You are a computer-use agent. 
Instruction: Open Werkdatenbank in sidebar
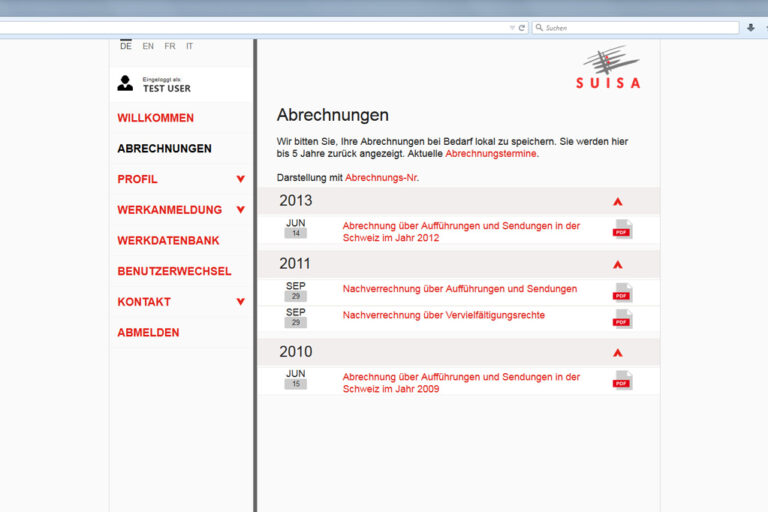tap(168, 241)
